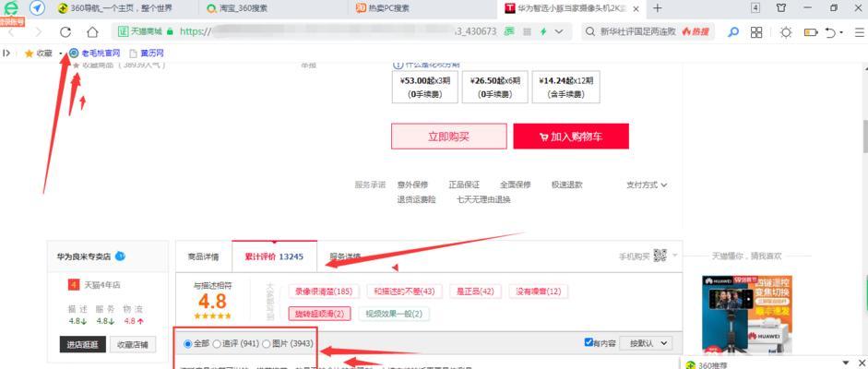Select the ¥26.50起x6期 installment option

pyautogui.click(x=495, y=87)
